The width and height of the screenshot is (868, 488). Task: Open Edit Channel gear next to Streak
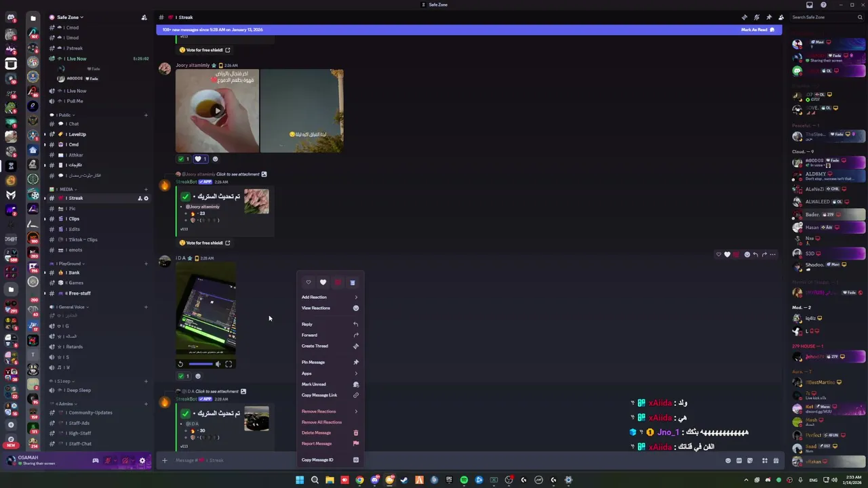[x=146, y=199]
